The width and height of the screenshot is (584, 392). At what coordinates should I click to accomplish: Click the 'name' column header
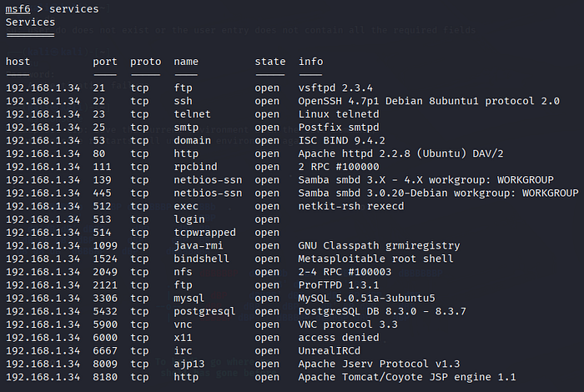[186, 62]
